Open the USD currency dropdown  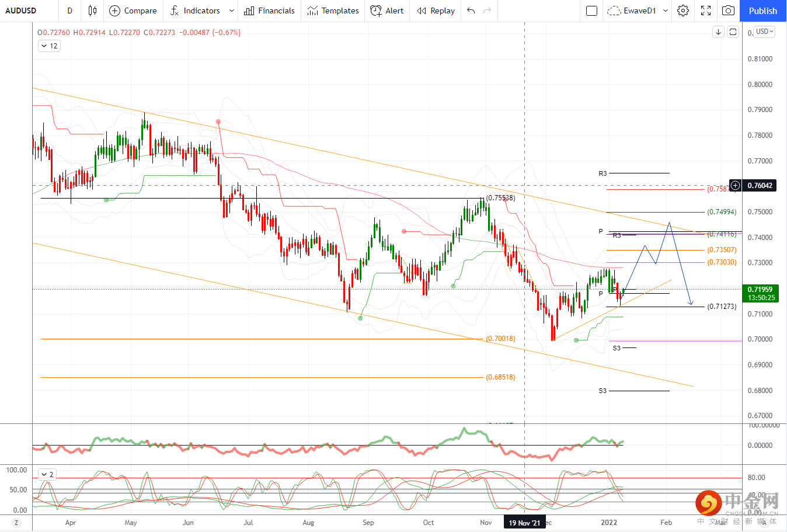pyautogui.click(x=764, y=32)
